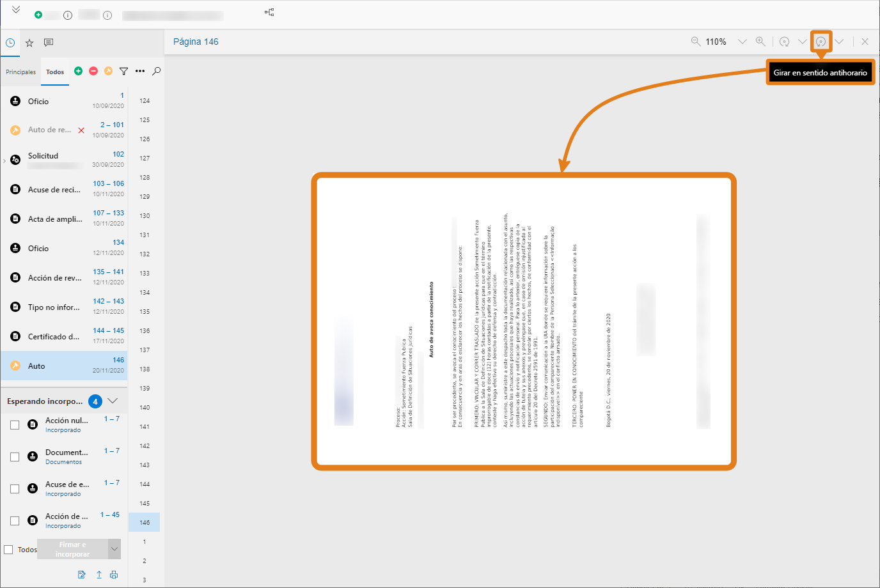Rotate the page counterclockwise
The height and width of the screenshot is (588, 880).
pos(821,42)
